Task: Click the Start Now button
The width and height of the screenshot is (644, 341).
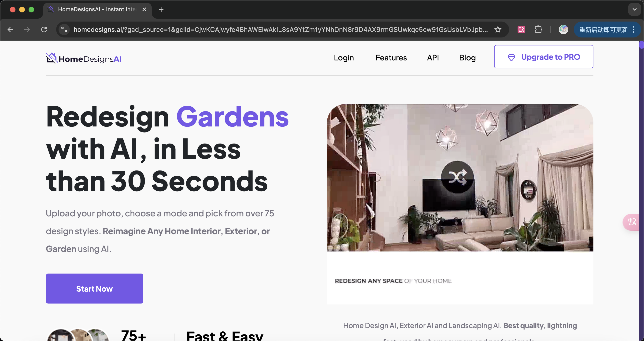Action: 95,289
